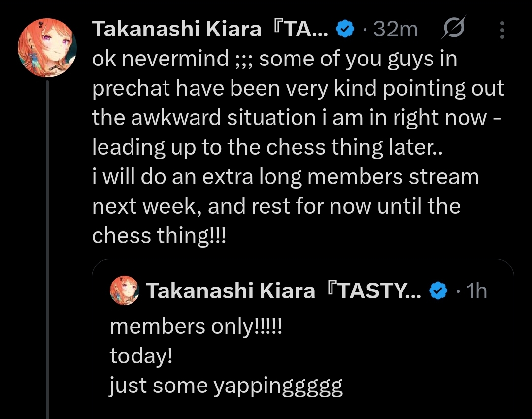Open the three-dot more options menu
Screen dimensions: 532x419
502,30
